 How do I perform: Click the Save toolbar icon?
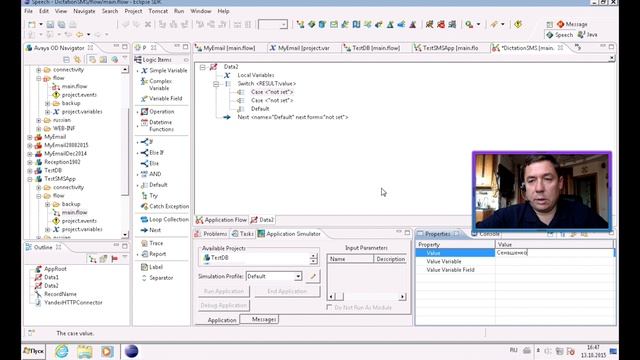pos(50,24)
